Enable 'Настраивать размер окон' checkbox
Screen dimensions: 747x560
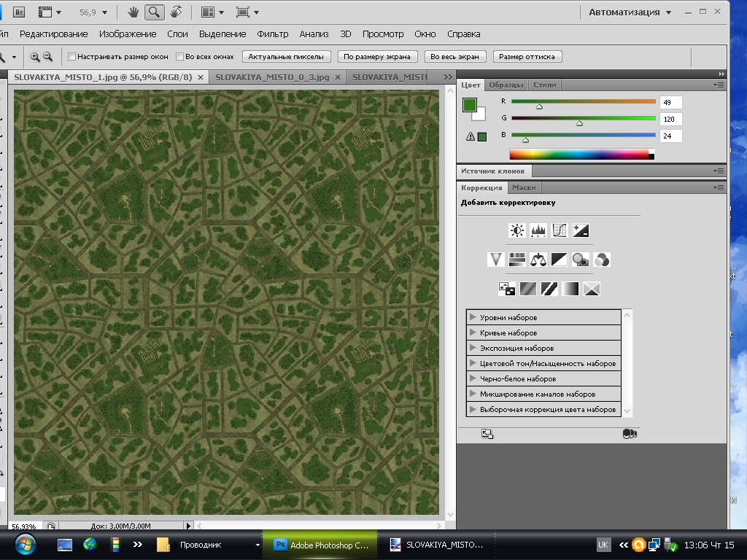pos(71,56)
